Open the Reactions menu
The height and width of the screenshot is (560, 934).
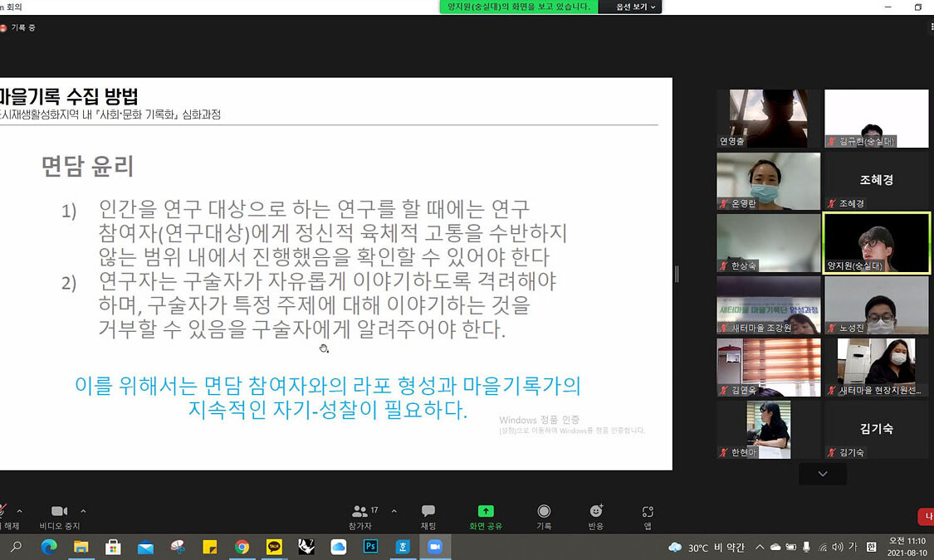(x=595, y=516)
